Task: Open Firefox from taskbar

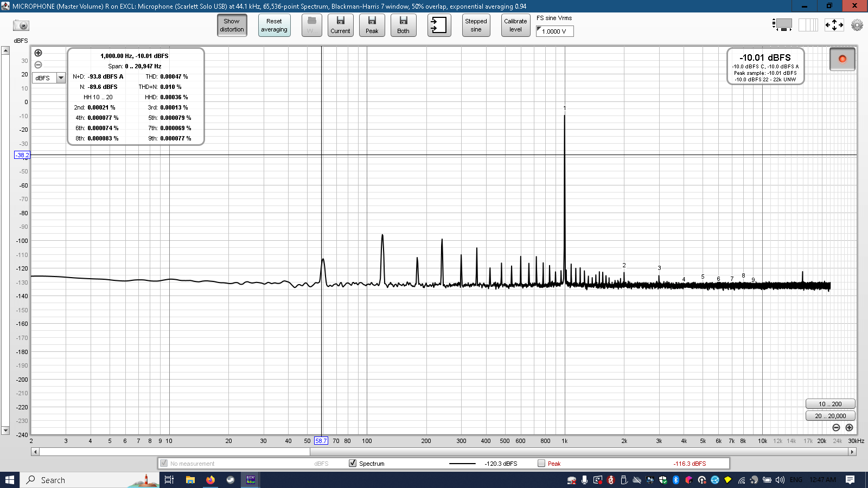Action: (210, 480)
